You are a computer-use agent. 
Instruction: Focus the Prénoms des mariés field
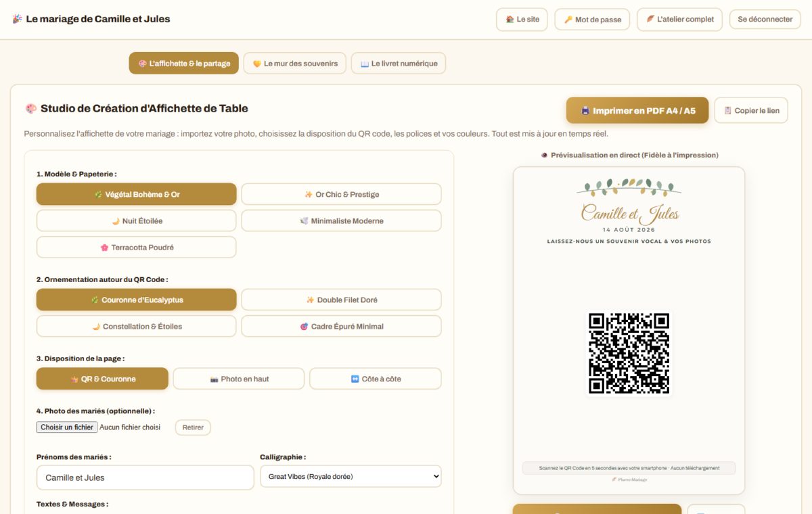click(x=145, y=477)
